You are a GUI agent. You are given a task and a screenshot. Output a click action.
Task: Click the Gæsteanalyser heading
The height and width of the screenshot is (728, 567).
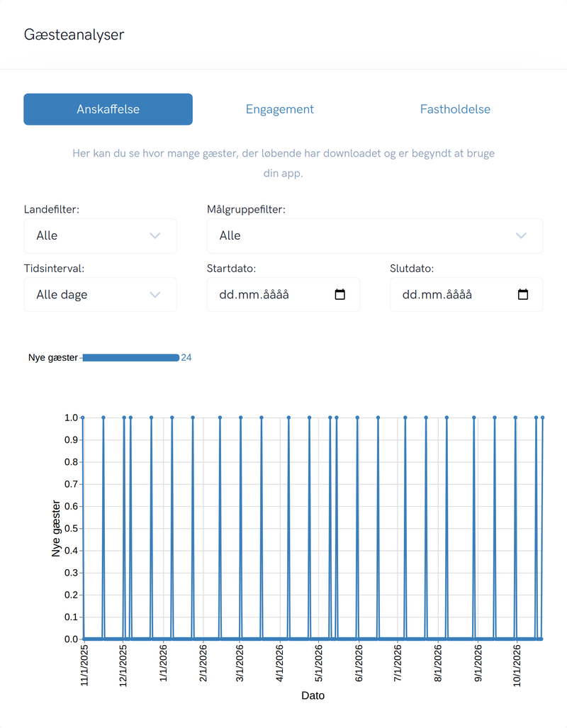74,35
